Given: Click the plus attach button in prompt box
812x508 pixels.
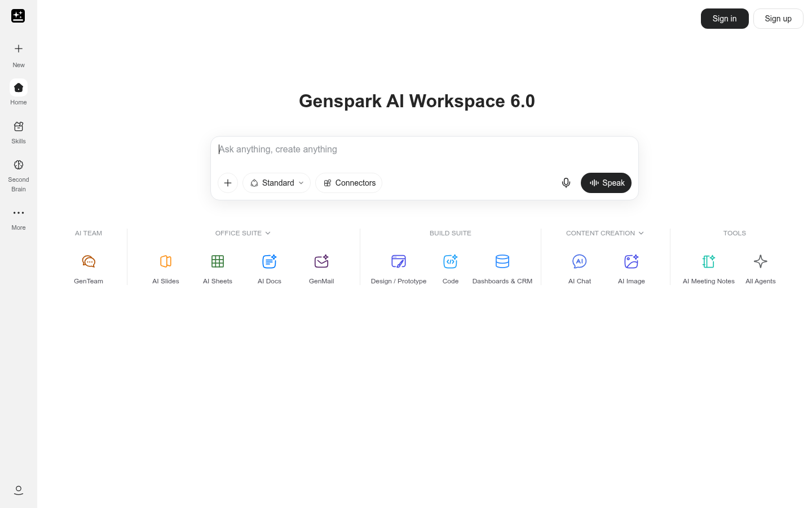Looking at the screenshot, I should coord(228,183).
